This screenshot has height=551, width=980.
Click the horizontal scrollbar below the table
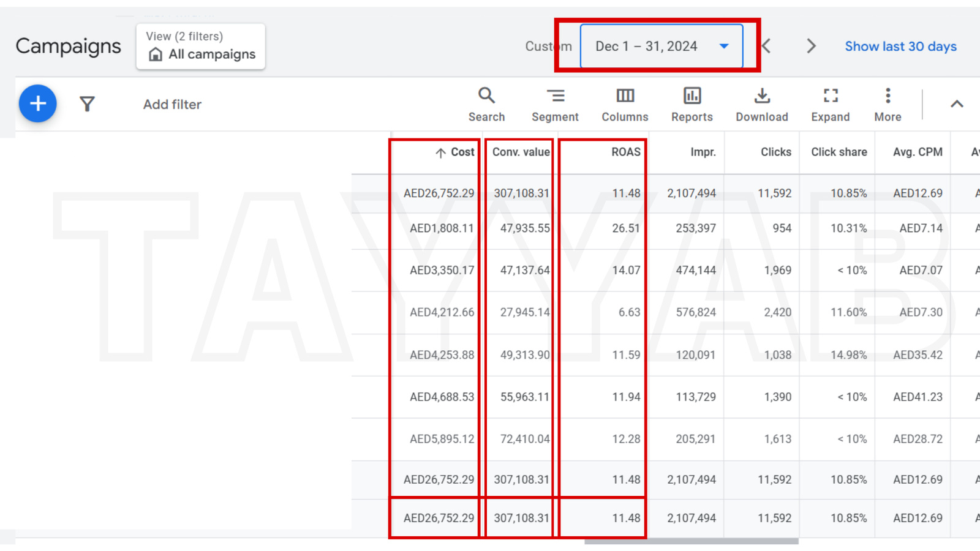[x=691, y=541]
